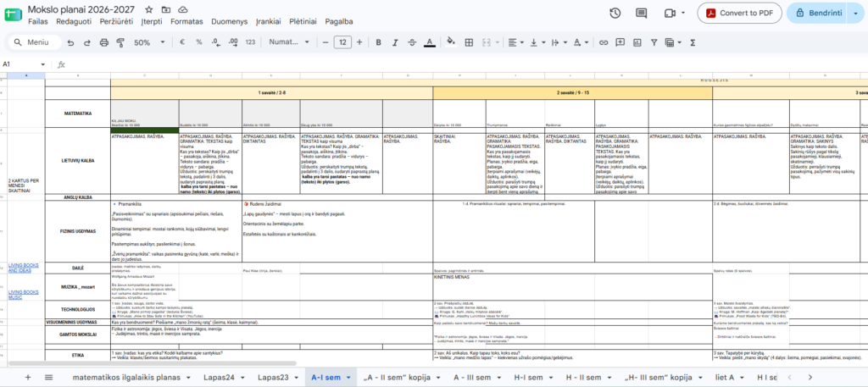Show all sheets list icon
Image resolution: width=868 pixels, height=387 pixels.
pos(48,378)
